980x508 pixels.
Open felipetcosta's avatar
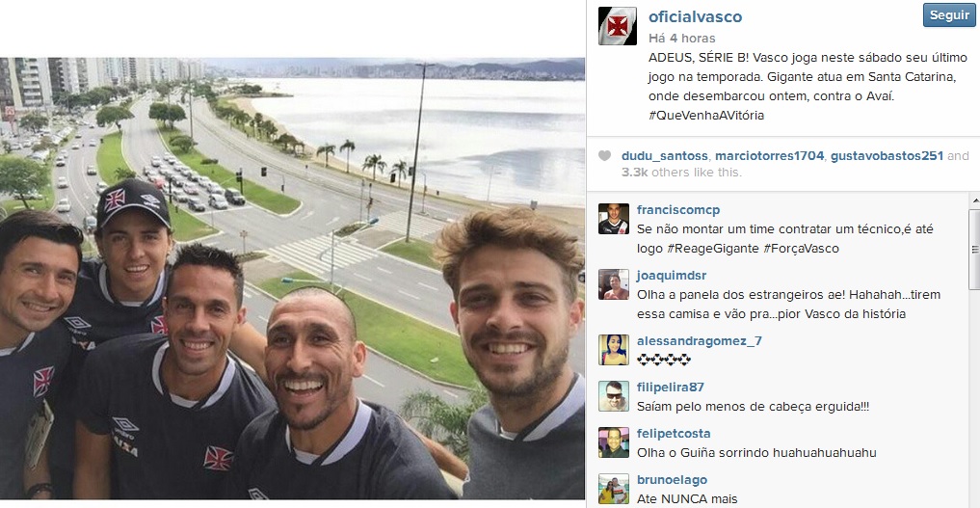(x=614, y=442)
